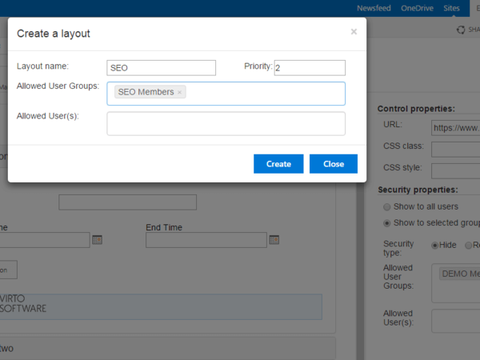
Task: Open the start time calendar picker icon
Action: pyautogui.click(x=97, y=240)
